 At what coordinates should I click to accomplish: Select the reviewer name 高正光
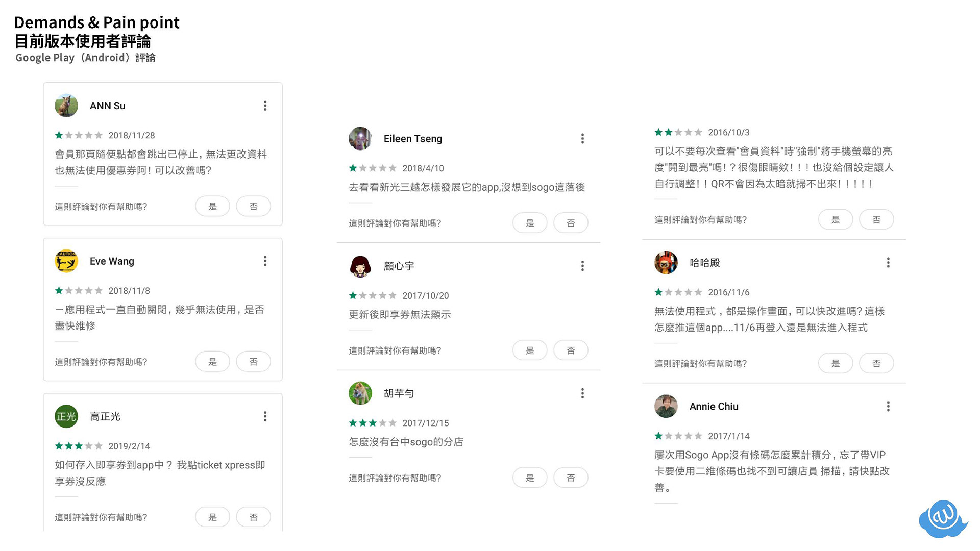105,416
